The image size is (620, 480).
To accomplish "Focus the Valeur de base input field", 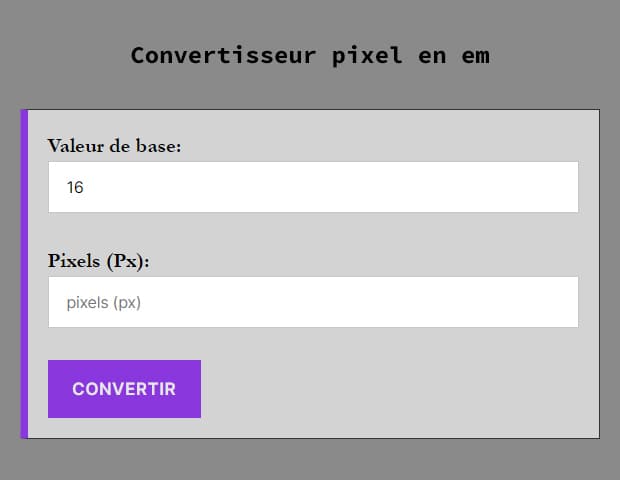I will 313,187.
